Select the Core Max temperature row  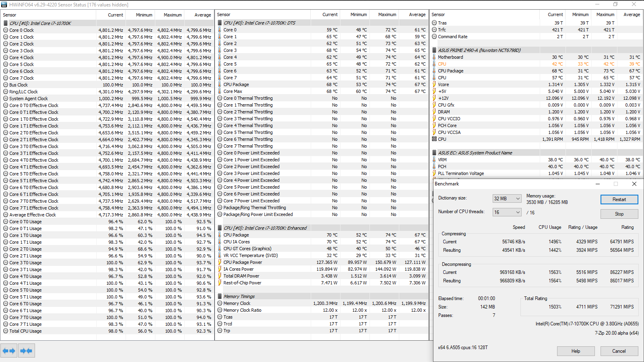point(322,91)
